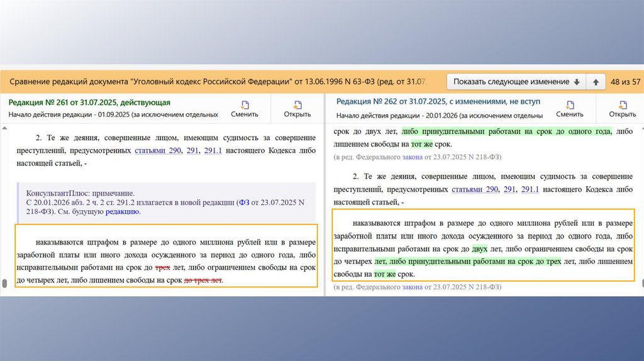The image size is (644, 361).
Task: Click the Открыть icon in right edition pane
Action: [x=623, y=105]
